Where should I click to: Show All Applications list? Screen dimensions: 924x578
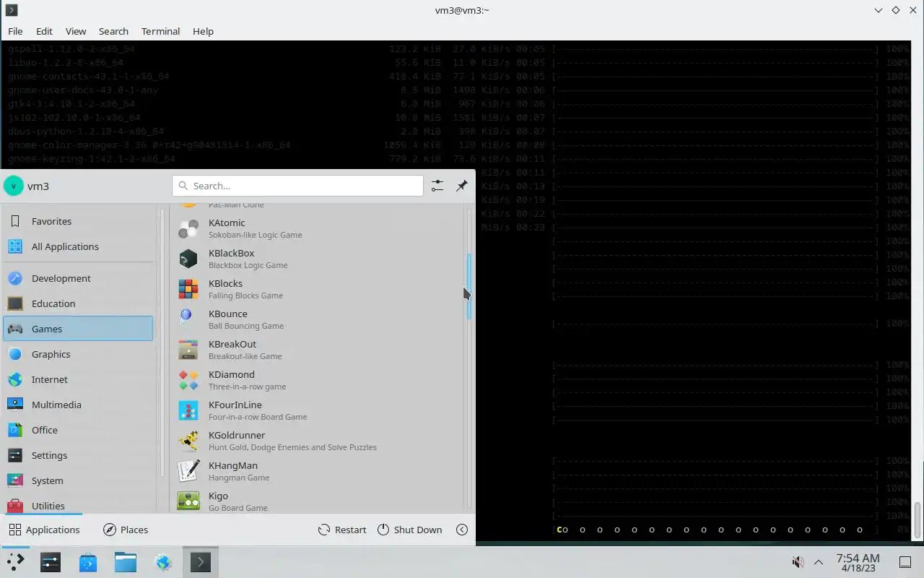coord(78,246)
